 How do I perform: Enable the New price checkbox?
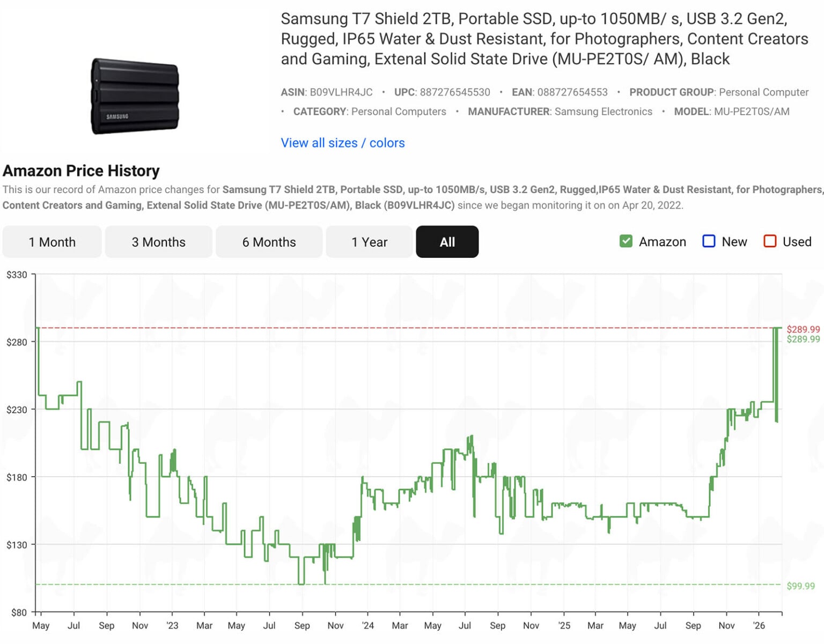click(709, 241)
